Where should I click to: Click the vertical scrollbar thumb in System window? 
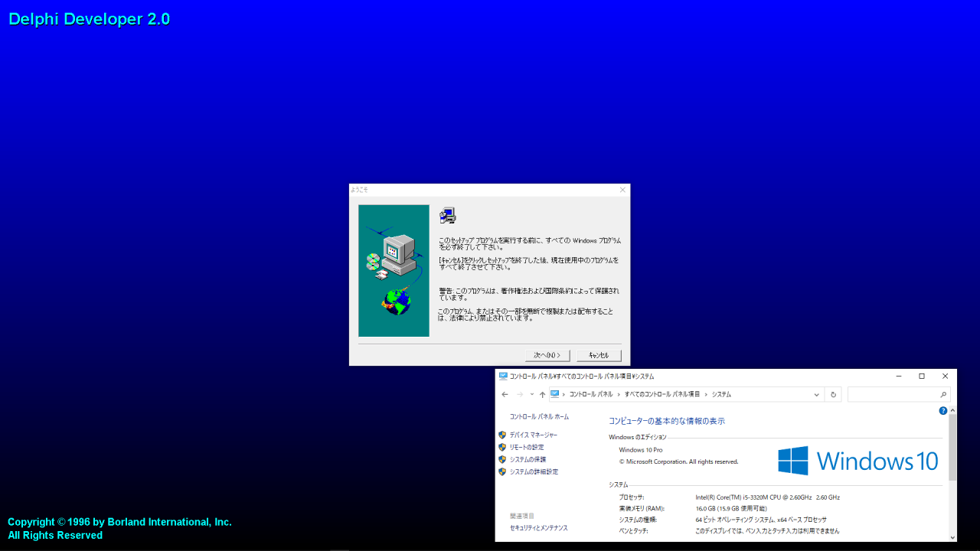(x=952, y=448)
